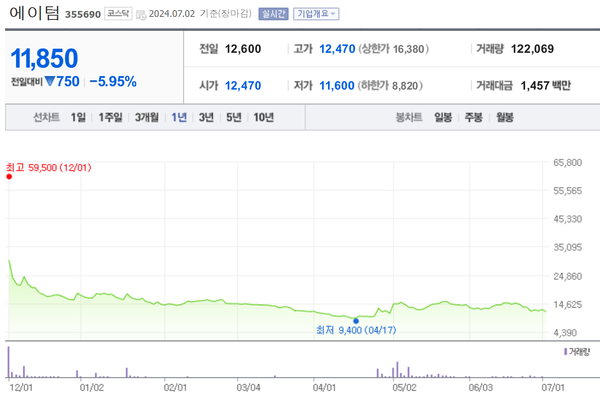Select the 1일 line chart tab
The image size is (600, 396).
[x=78, y=117]
